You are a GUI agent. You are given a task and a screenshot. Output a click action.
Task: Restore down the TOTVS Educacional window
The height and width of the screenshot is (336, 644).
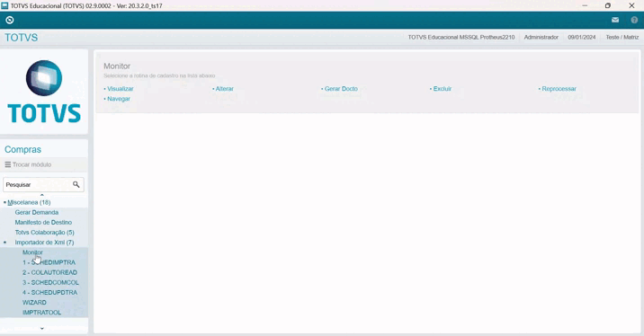pos(608,5)
